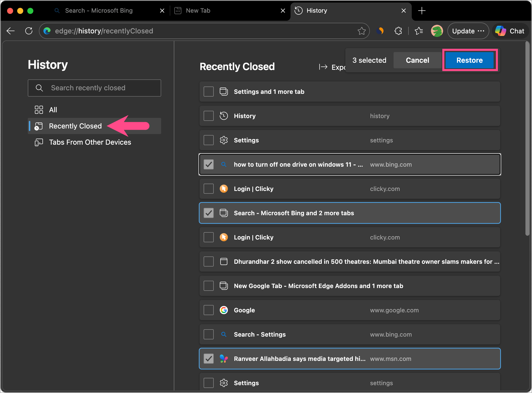Open the www.msn.com entry text
Image resolution: width=532 pixels, height=393 pixels.
tap(391, 359)
